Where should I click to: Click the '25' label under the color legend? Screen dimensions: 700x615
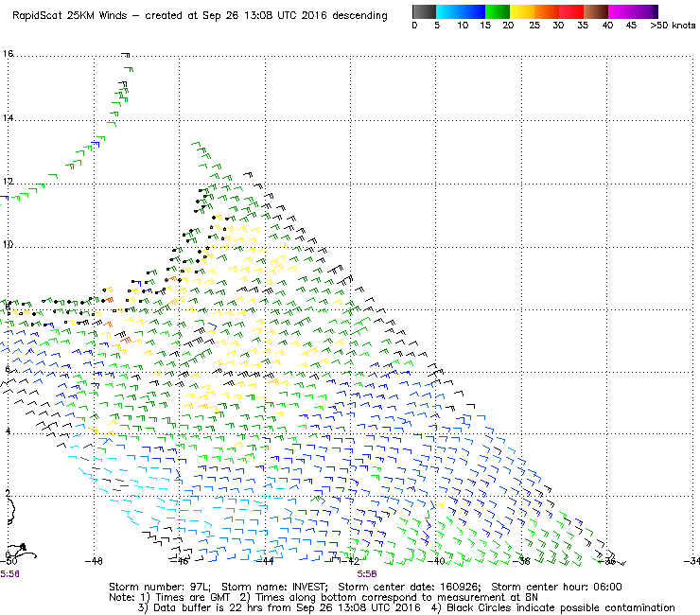534,26
